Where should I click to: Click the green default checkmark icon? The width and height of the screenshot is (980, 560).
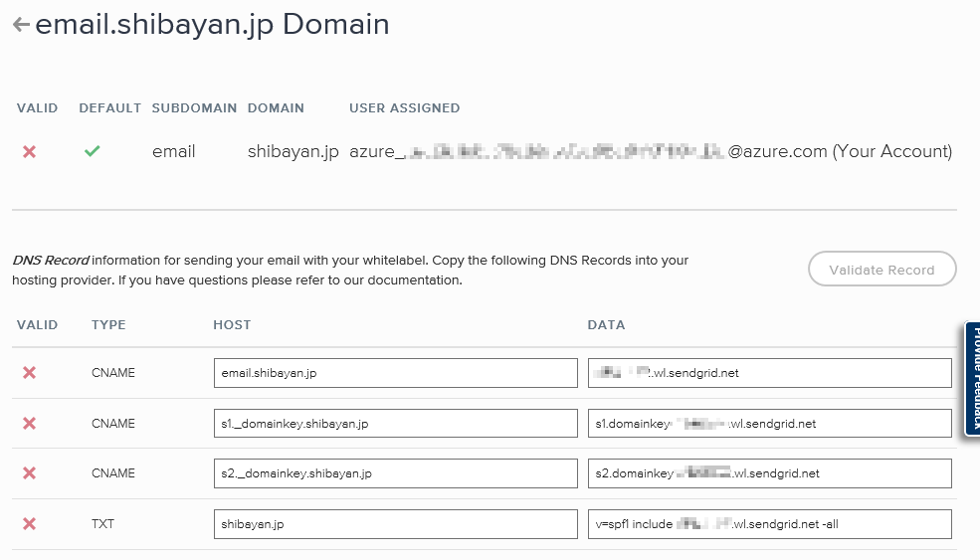coord(93,152)
